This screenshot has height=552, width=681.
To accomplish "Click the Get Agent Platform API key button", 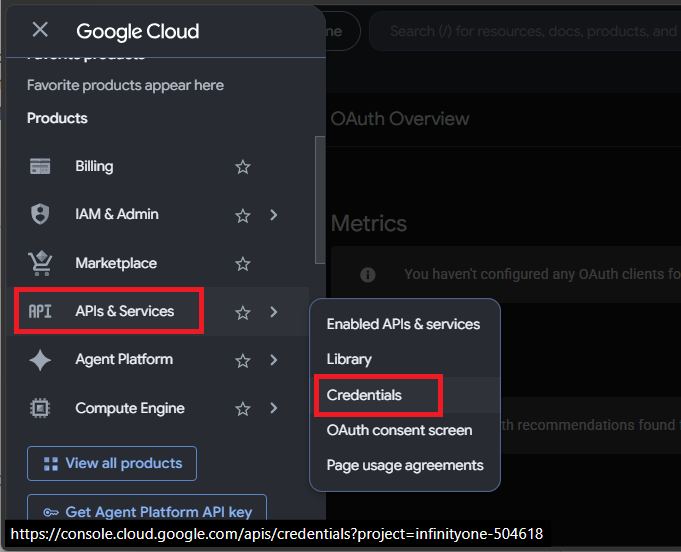I will pos(147,509).
